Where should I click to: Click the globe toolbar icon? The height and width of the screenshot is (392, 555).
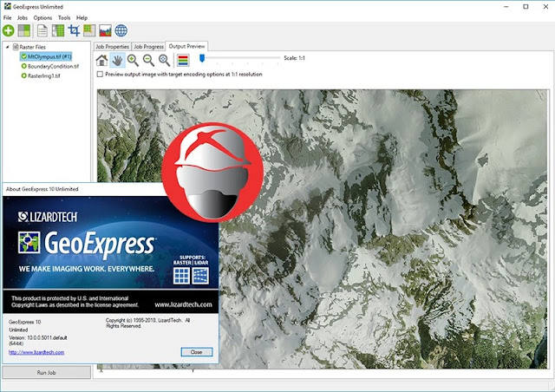(121, 31)
